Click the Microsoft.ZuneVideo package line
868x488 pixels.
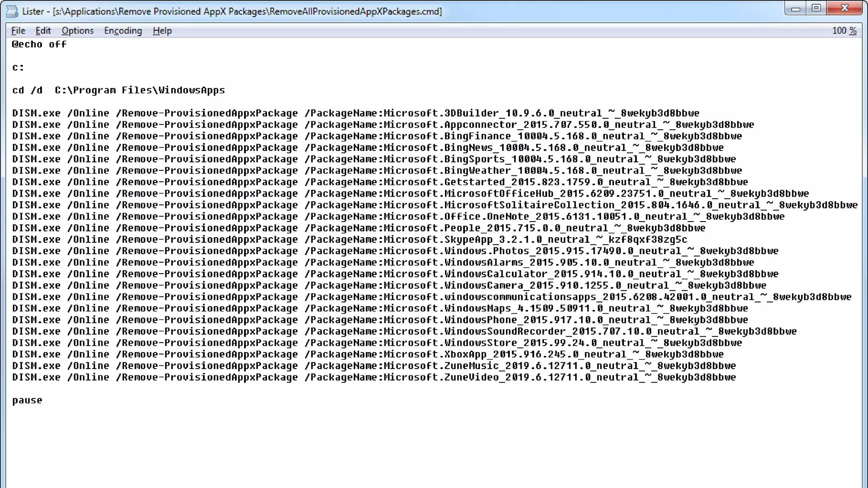point(374,377)
